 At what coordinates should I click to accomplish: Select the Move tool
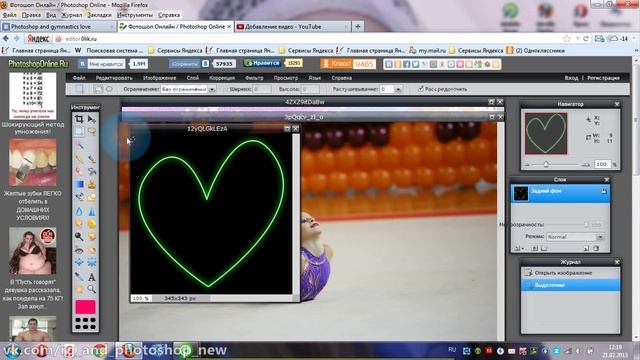pos(92,119)
